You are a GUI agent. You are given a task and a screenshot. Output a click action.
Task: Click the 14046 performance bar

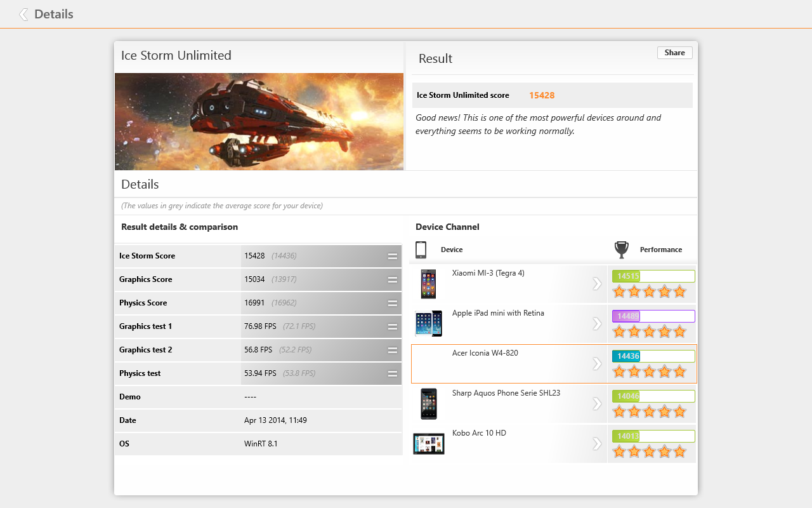coord(653,396)
